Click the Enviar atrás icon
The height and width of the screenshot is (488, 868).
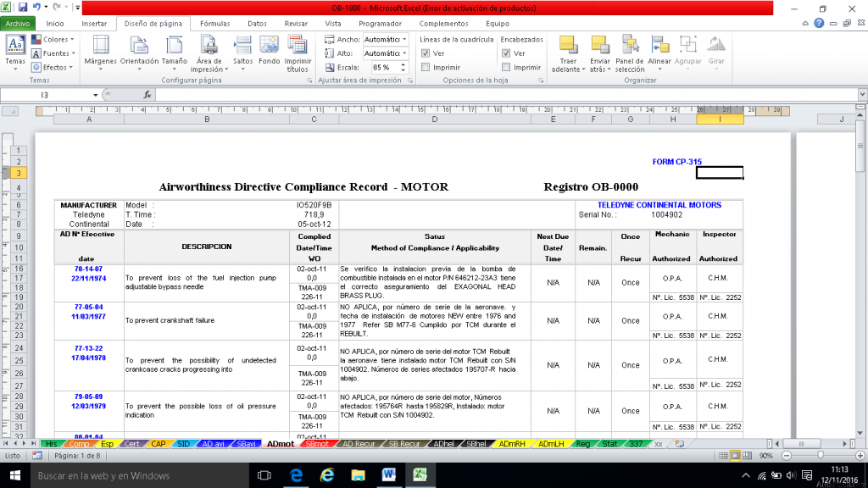599,46
